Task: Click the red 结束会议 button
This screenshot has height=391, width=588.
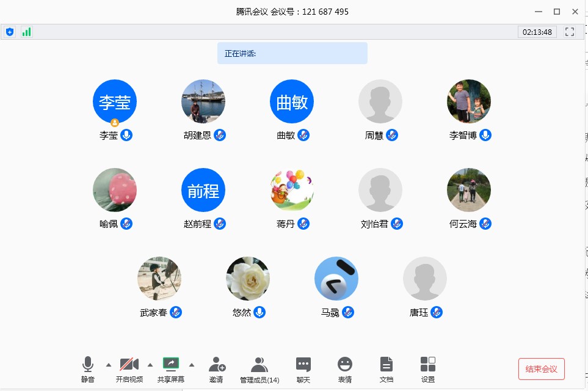Action: 541,369
